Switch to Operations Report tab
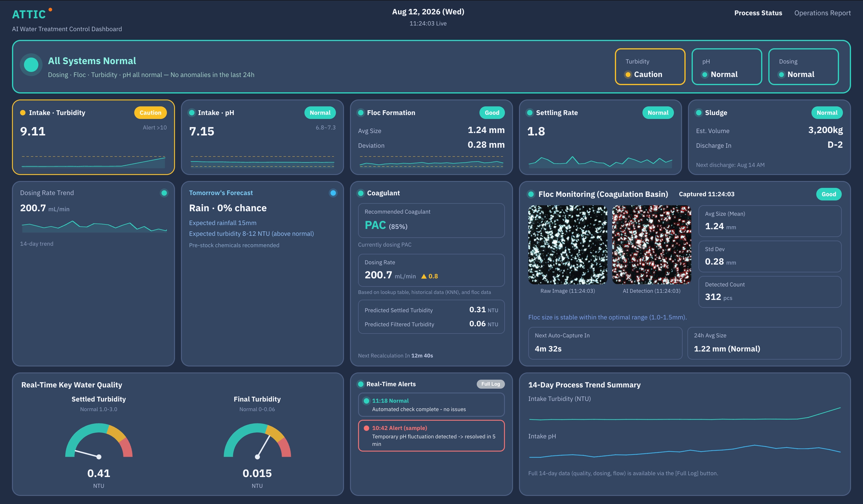Image resolution: width=863 pixels, height=504 pixels. pyautogui.click(x=822, y=13)
